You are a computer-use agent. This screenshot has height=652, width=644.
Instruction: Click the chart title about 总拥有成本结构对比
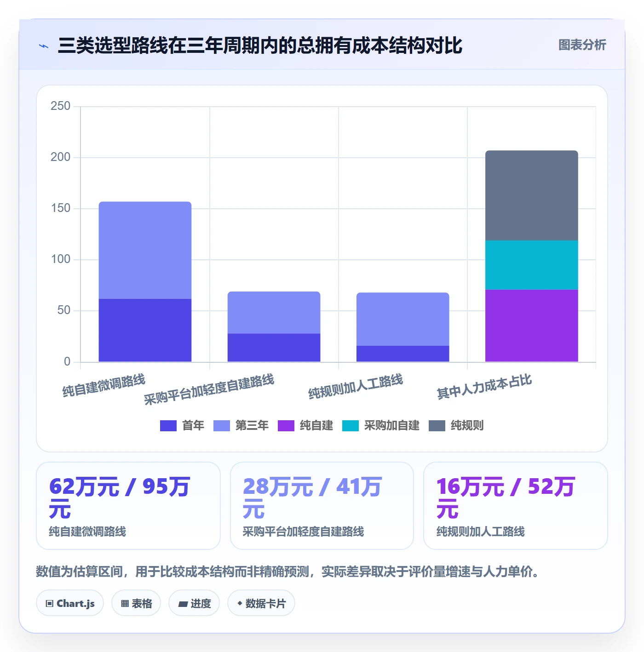click(x=260, y=46)
